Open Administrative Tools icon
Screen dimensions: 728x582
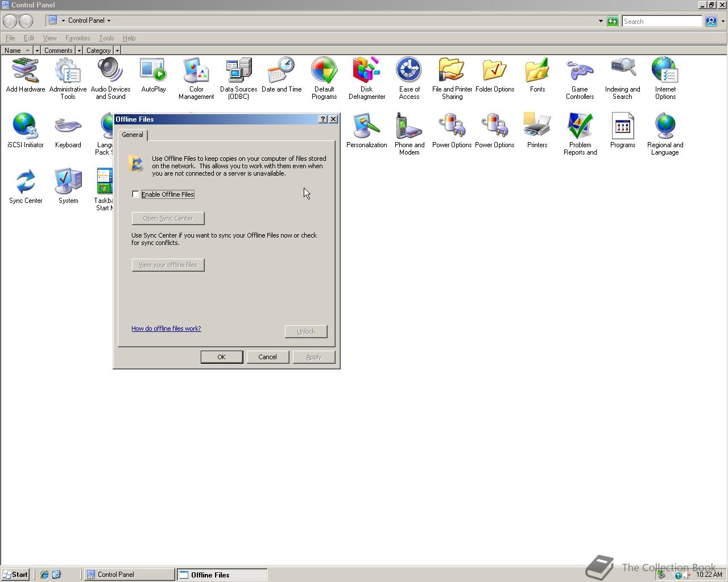coord(68,78)
